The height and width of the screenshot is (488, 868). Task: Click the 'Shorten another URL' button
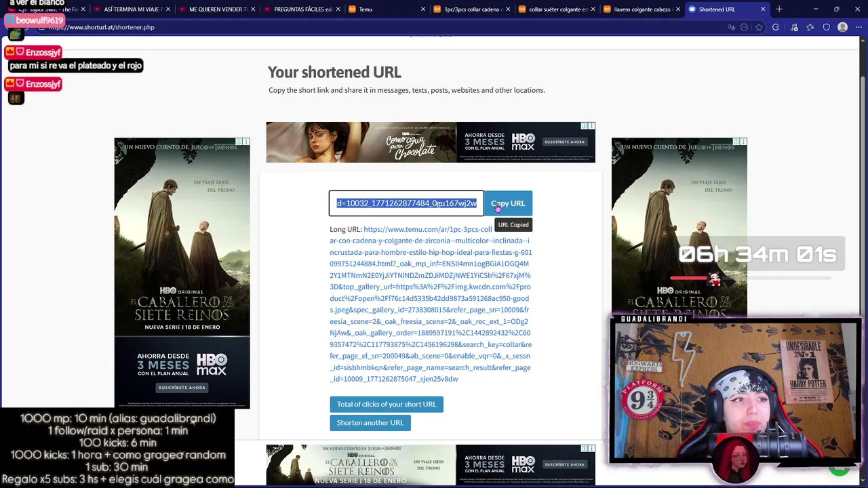point(370,422)
